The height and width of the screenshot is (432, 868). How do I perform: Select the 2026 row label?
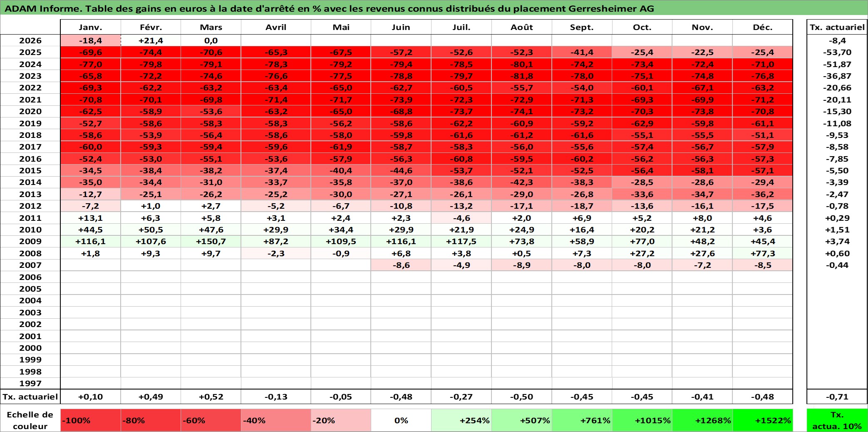click(30, 40)
